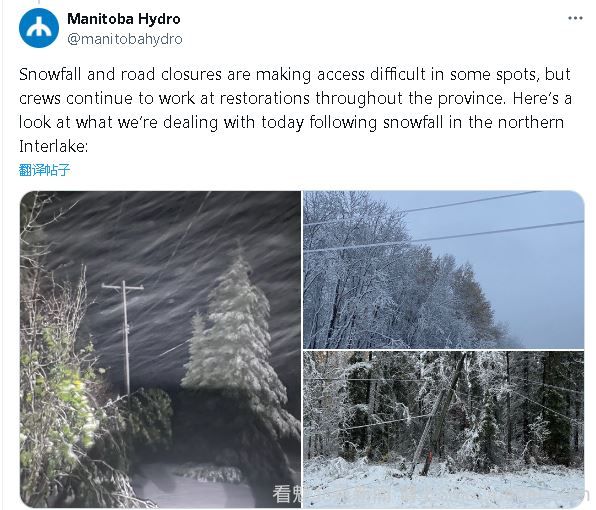Image resolution: width=596 pixels, height=510 pixels.
Task: Open the three-dot more options menu
Action: click(x=575, y=18)
